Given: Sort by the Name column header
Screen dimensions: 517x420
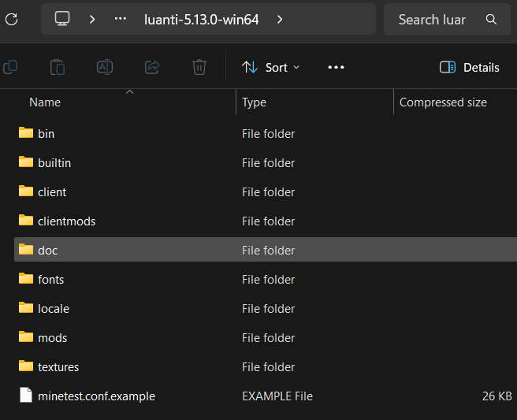Looking at the screenshot, I should click(x=45, y=102).
